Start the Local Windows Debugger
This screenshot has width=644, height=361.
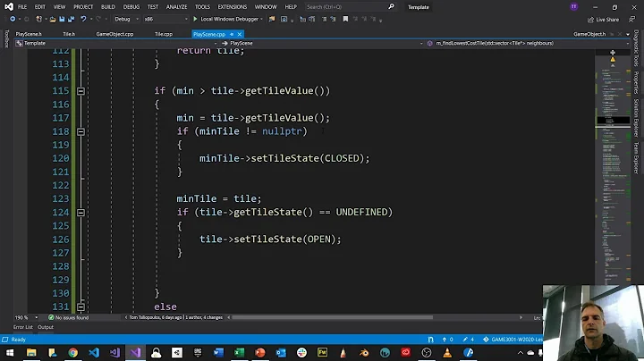pos(226,19)
